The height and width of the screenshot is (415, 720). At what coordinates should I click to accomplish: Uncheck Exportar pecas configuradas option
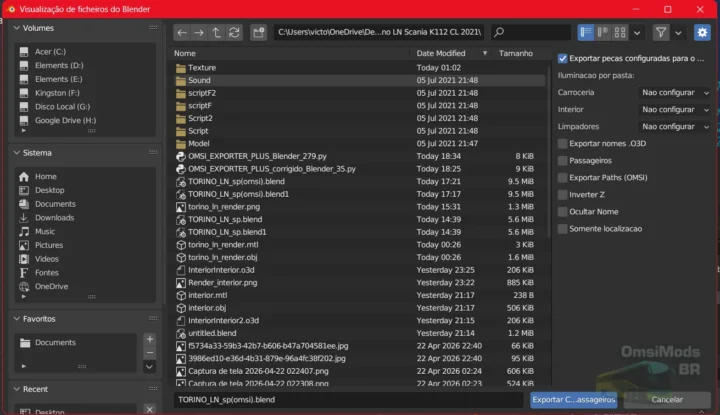click(x=563, y=58)
